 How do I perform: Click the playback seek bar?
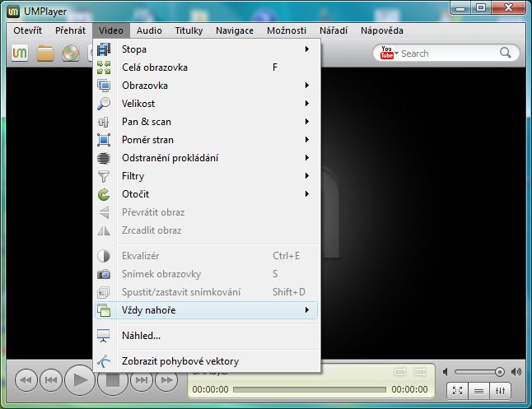[310, 389]
